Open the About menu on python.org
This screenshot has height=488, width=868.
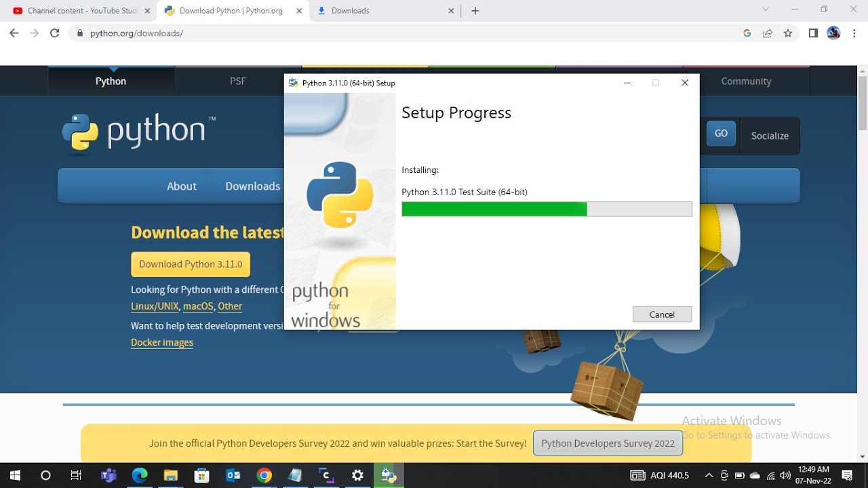(182, 186)
